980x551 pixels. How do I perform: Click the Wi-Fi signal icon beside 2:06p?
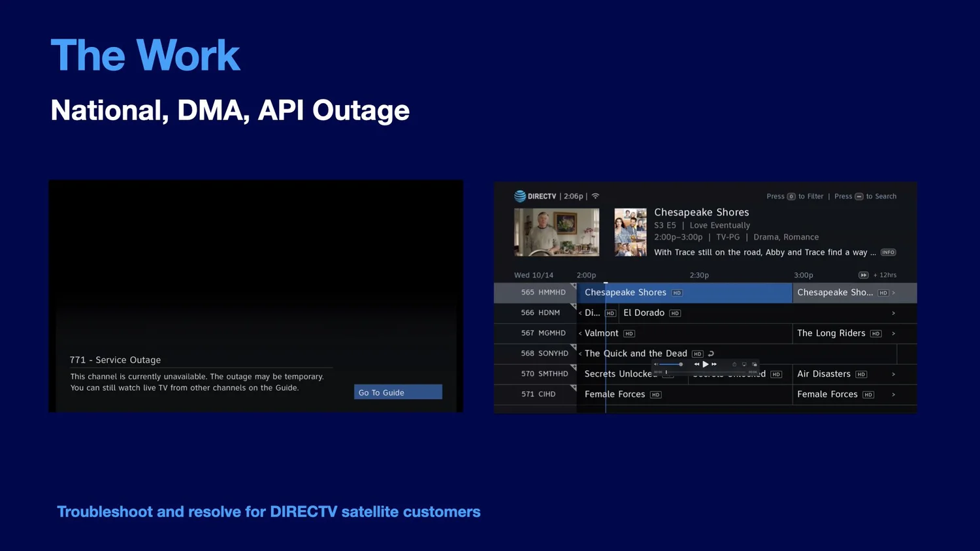[595, 196]
